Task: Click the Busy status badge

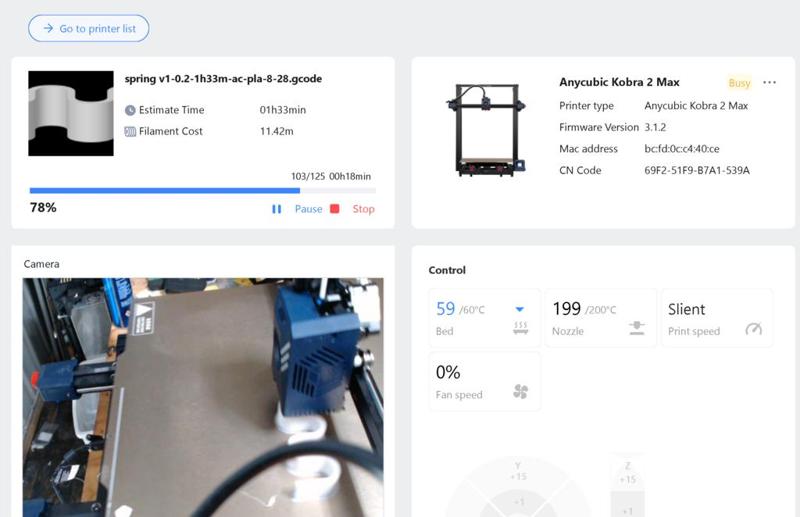Action: [739, 83]
